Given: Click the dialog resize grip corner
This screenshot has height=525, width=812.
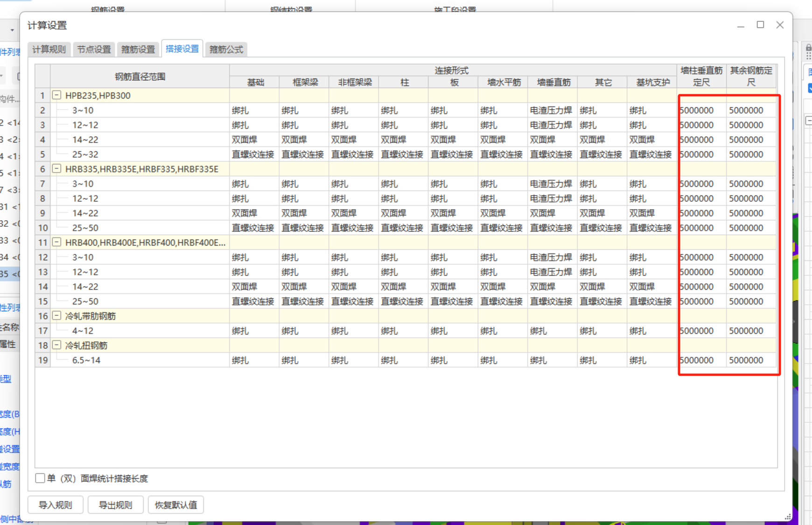Looking at the screenshot, I should (788, 517).
